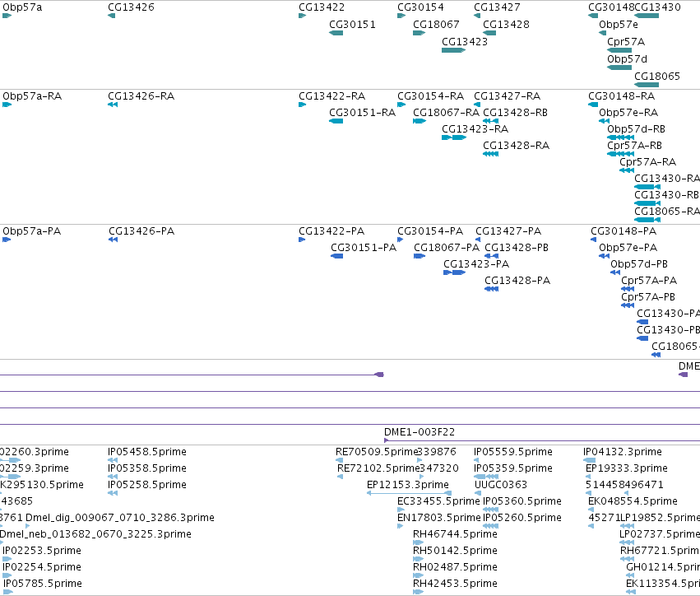Select the RH50142.5prime EST label
Viewport: 700px width, 596px height.
[455, 551]
